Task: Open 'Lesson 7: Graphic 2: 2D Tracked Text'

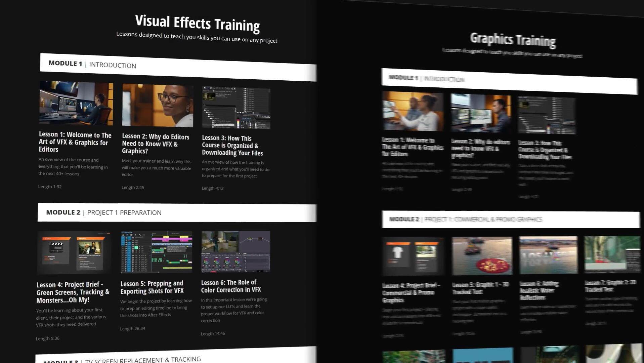Action: [610, 286]
